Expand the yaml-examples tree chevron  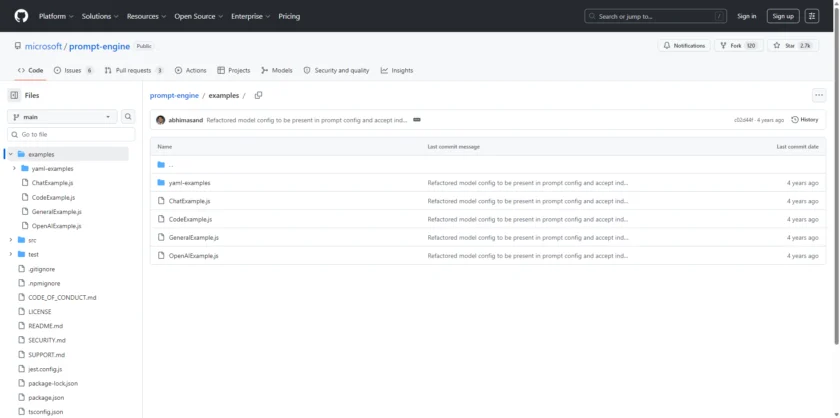pyautogui.click(x=14, y=168)
